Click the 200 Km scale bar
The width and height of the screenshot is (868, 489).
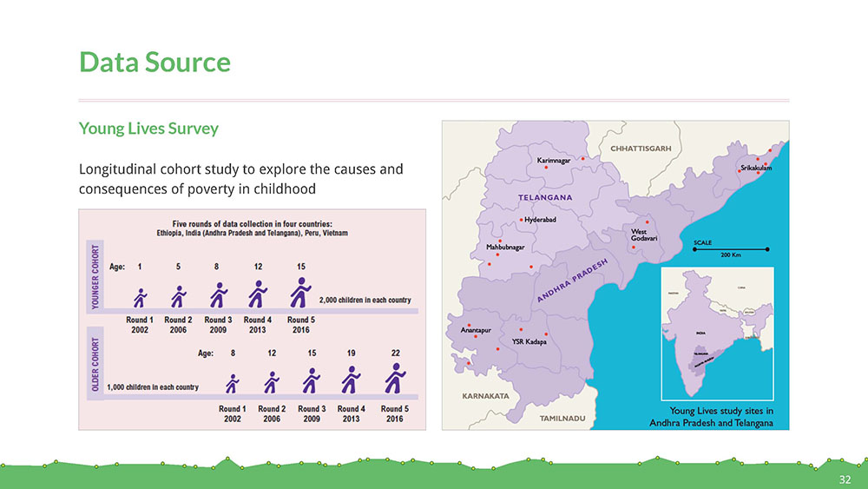(x=731, y=250)
